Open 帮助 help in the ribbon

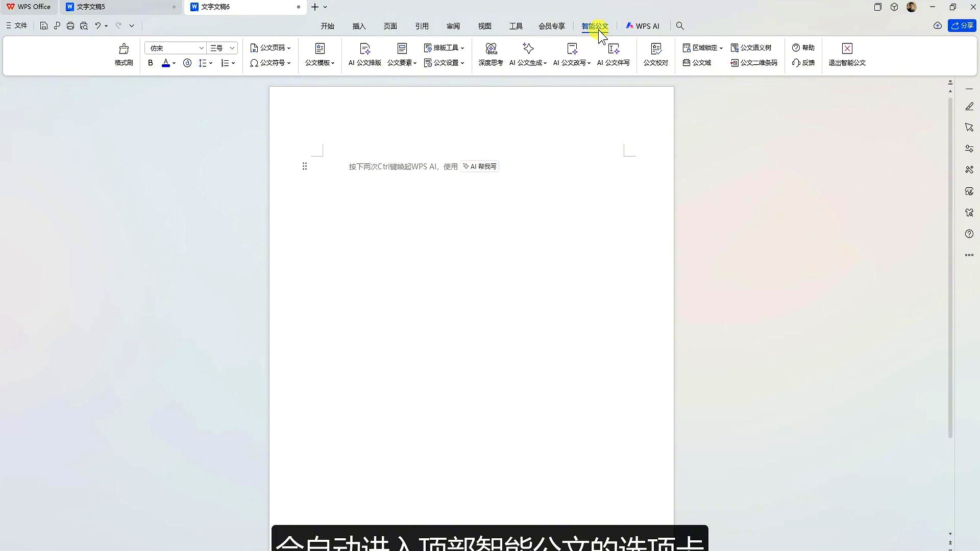(x=803, y=47)
